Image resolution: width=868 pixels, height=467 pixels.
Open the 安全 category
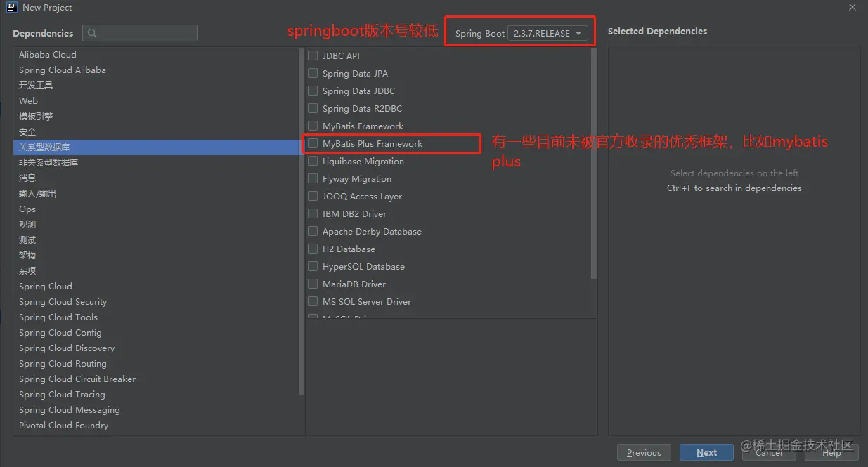click(156, 131)
